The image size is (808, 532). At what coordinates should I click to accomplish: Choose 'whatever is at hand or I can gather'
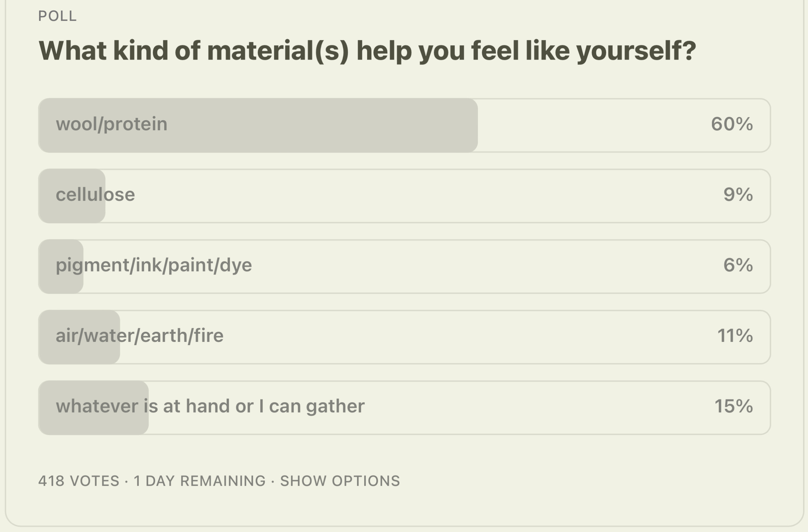point(210,406)
